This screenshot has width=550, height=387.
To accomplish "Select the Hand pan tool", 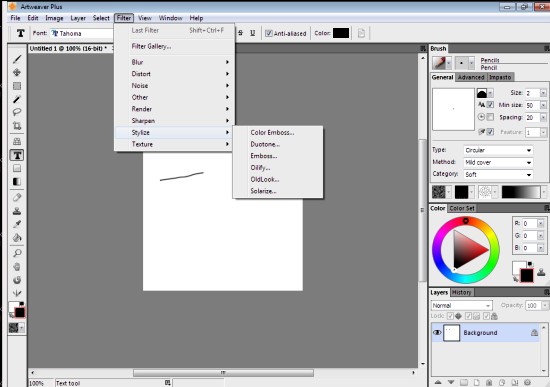I will pyautogui.click(x=17, y=267).
